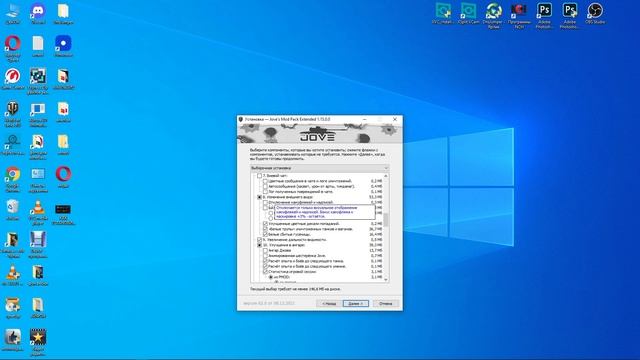Toggle '8. Изменение внешнего вида' checkbox

259,197
